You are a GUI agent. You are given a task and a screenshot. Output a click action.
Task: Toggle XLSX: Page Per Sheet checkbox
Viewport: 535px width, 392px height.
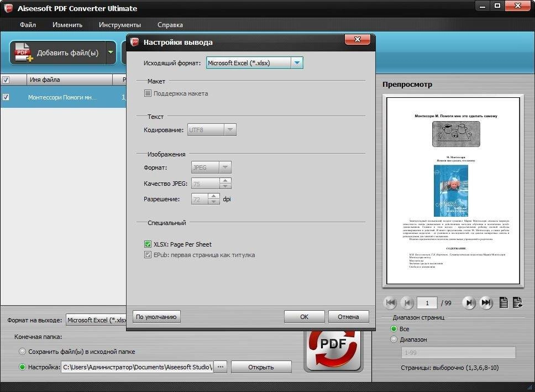(148, 244)
